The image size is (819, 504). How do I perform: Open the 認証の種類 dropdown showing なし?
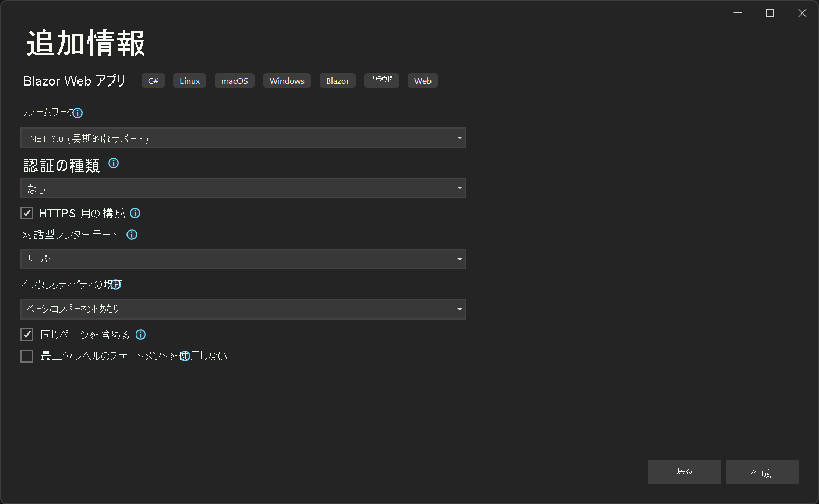pos(243,188)
